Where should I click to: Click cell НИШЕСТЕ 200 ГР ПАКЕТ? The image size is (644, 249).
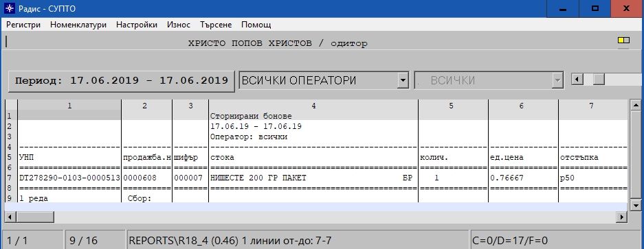coord(313,178)
